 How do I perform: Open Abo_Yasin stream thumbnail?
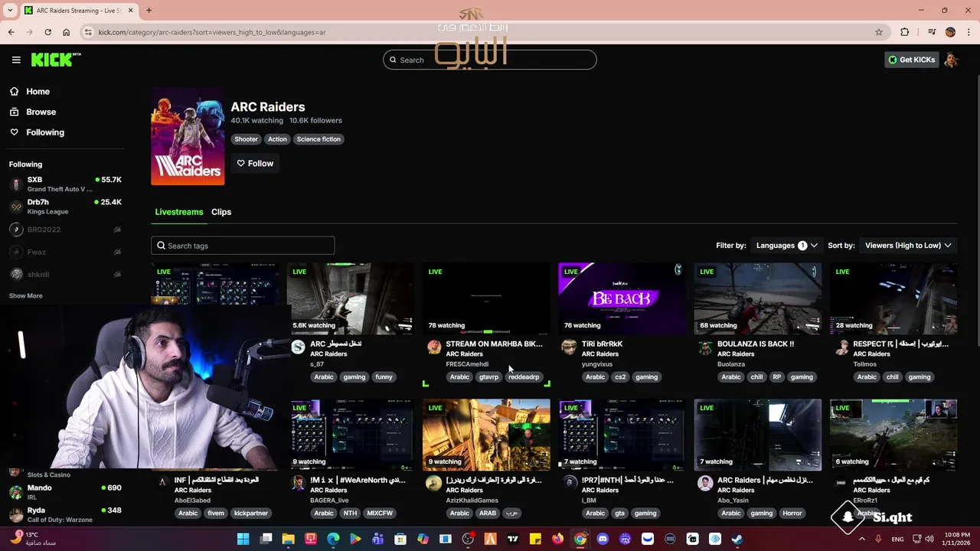click(758, 435)
